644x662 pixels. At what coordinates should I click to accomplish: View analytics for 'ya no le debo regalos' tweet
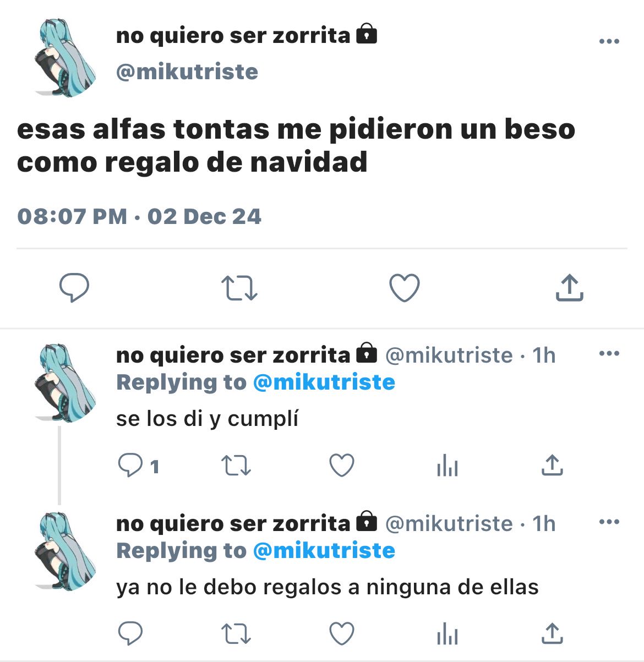447,634
